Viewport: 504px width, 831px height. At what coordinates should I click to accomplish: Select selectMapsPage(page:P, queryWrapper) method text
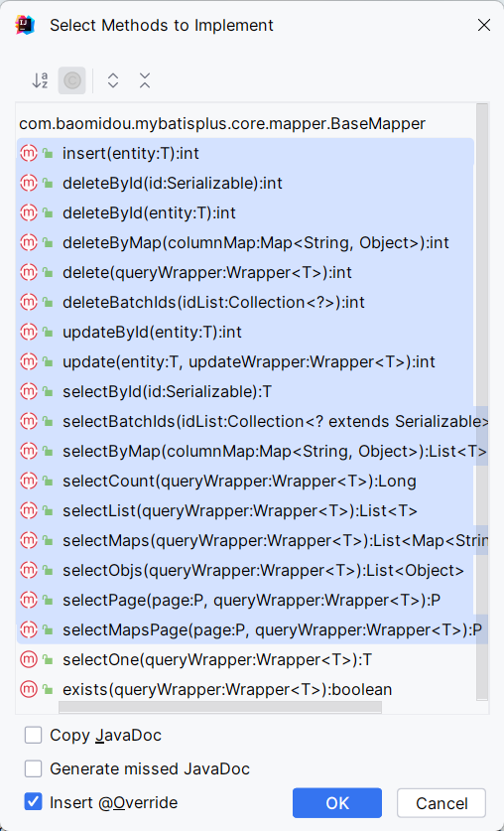[x=272, y=630]
